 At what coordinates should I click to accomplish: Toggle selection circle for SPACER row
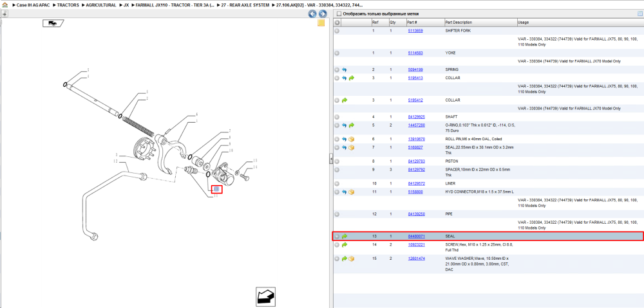point(337,169)
